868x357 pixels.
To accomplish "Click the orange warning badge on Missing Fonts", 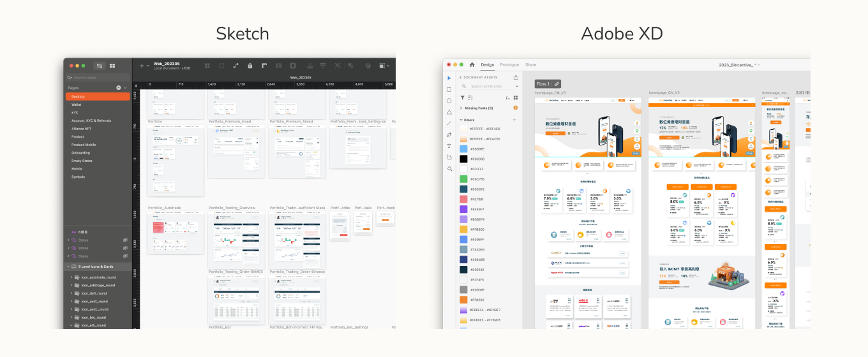I will [516, 108].
